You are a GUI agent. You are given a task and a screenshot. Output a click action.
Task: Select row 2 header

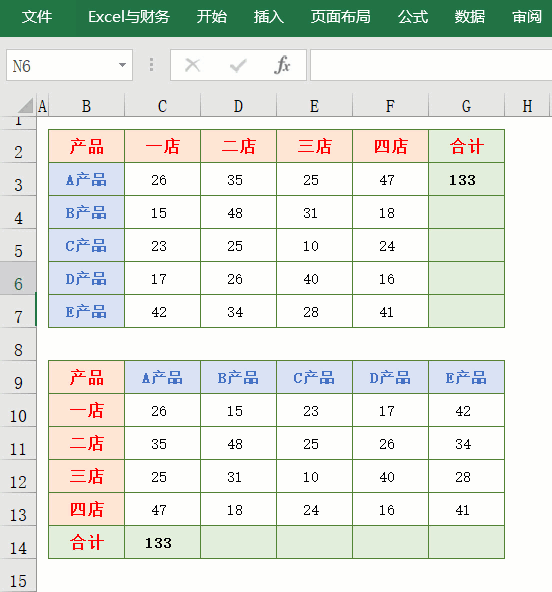click(x=18, y=146)
